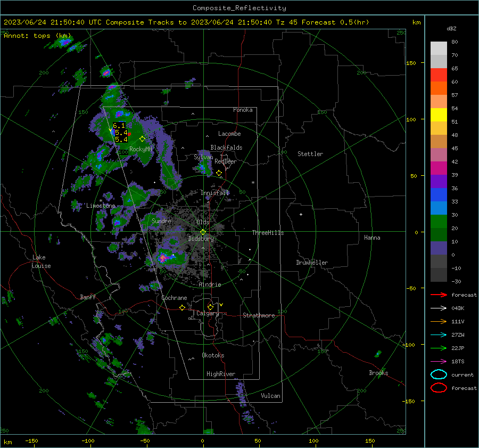Click the yellow diamond marker below Cochrane
The width and height of the screenshot is (479, 448).
click(x=183, y=307)
